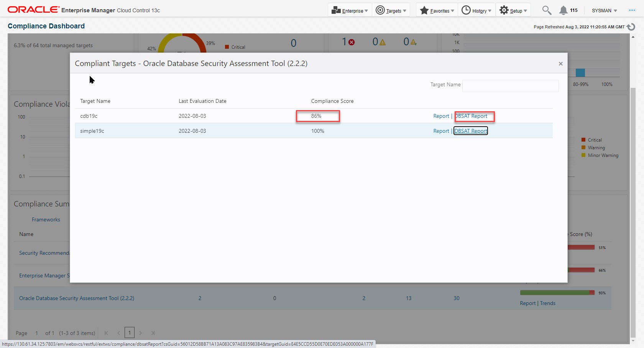644x348 pixels.
Task: Sort by Compliance Score column header
Action: point(332,101)
